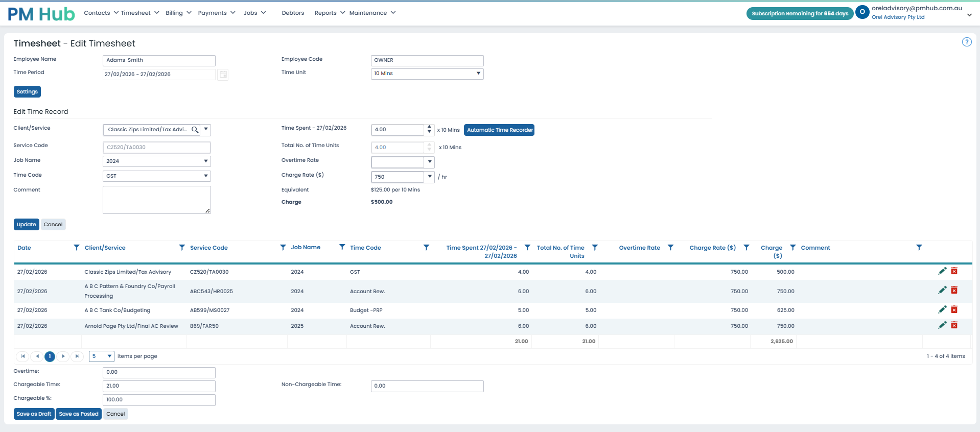Open the Time Unit 10 Mins dropdown
Image resolution: width=980 pixels, height=432 pixels.
427,74
